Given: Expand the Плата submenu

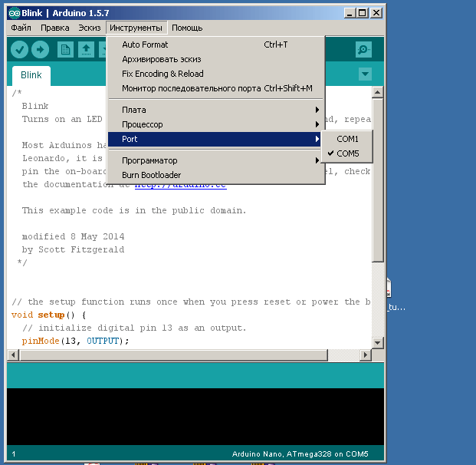Looking at the screenshot, I should point(215,110).
